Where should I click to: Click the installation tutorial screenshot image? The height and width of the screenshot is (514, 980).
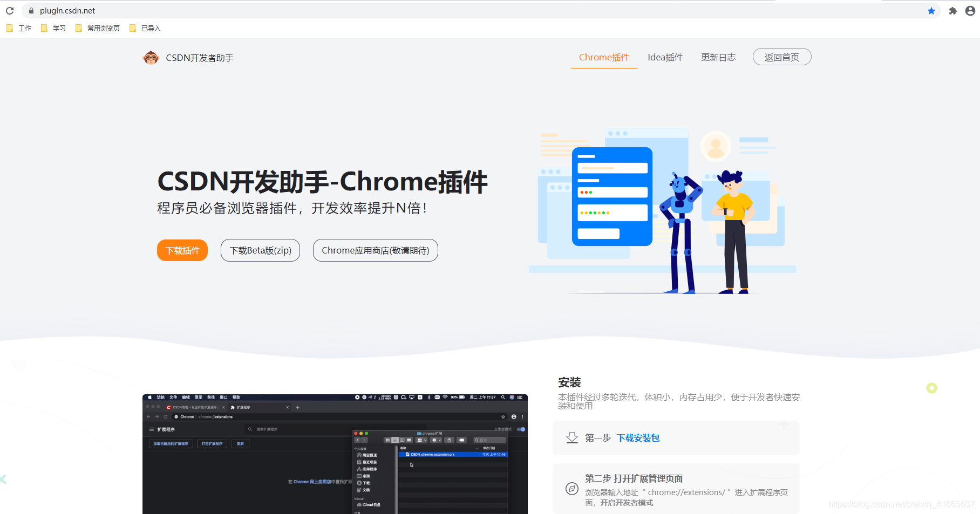335,454
